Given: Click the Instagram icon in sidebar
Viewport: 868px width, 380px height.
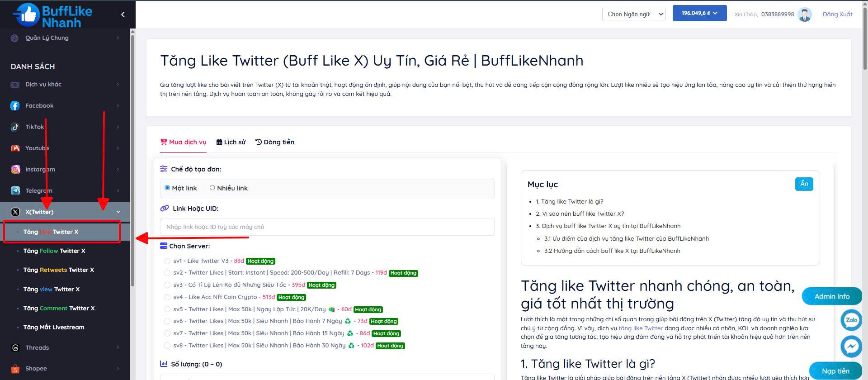Looking at the screenshot, I should [15, 170].
